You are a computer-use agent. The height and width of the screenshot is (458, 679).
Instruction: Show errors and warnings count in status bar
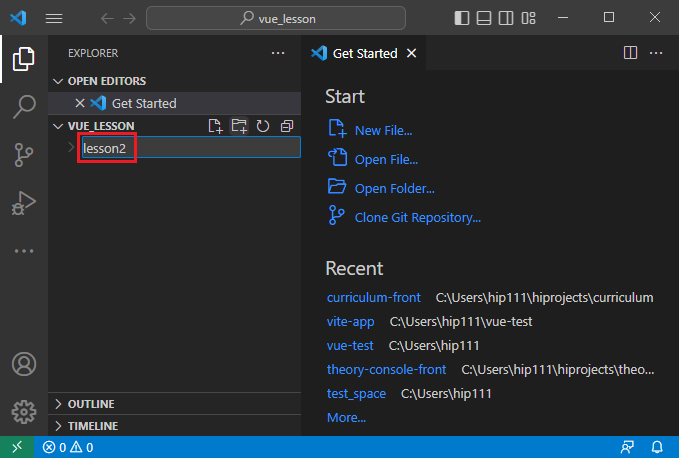tap(68, 447)
